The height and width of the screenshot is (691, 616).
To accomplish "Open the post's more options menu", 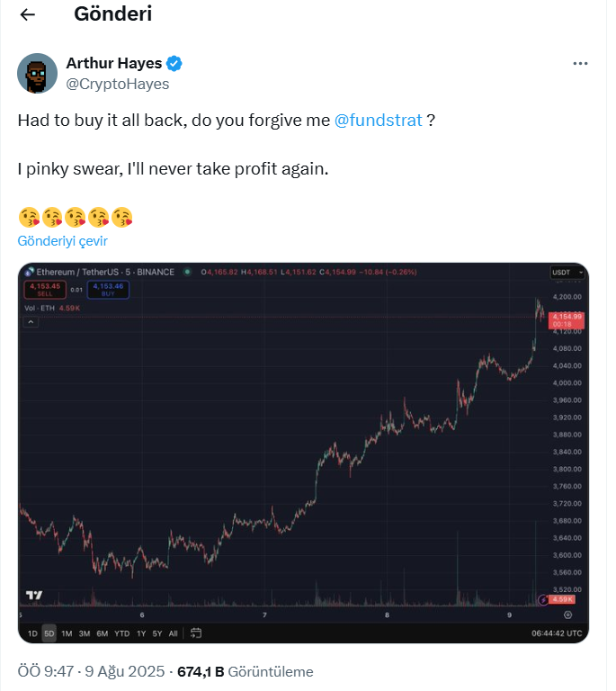I will 582,64.
